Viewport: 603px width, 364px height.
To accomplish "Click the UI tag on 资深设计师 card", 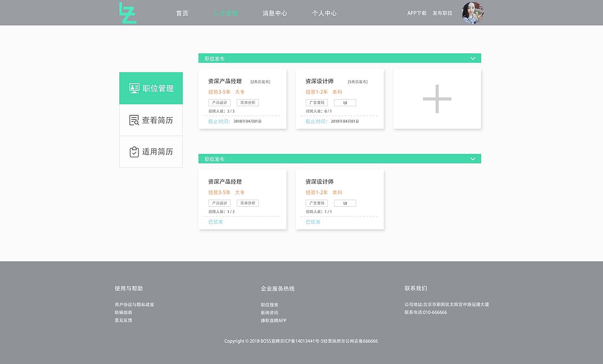I will tap(345, 102).
